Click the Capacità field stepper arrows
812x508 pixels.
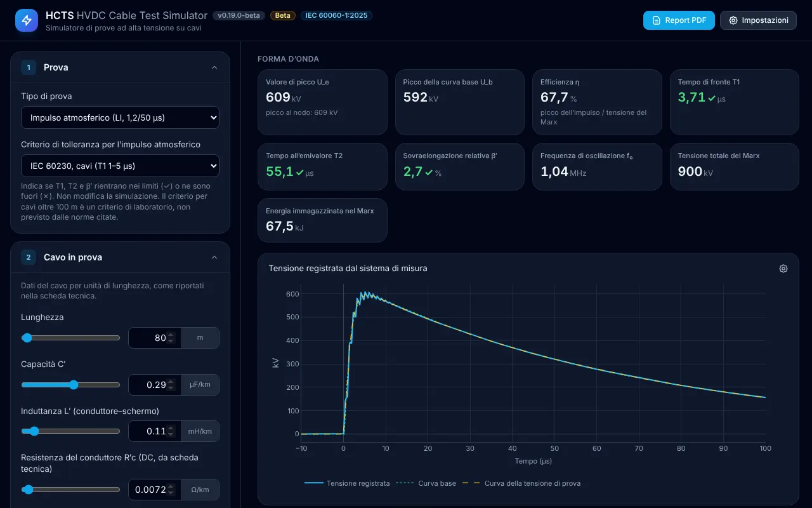171,385
